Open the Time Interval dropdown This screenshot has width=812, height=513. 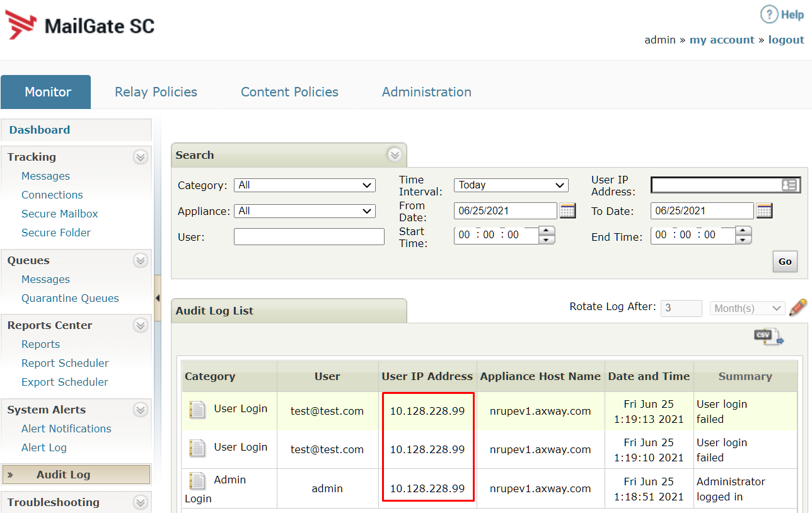[x=511, y=185]
